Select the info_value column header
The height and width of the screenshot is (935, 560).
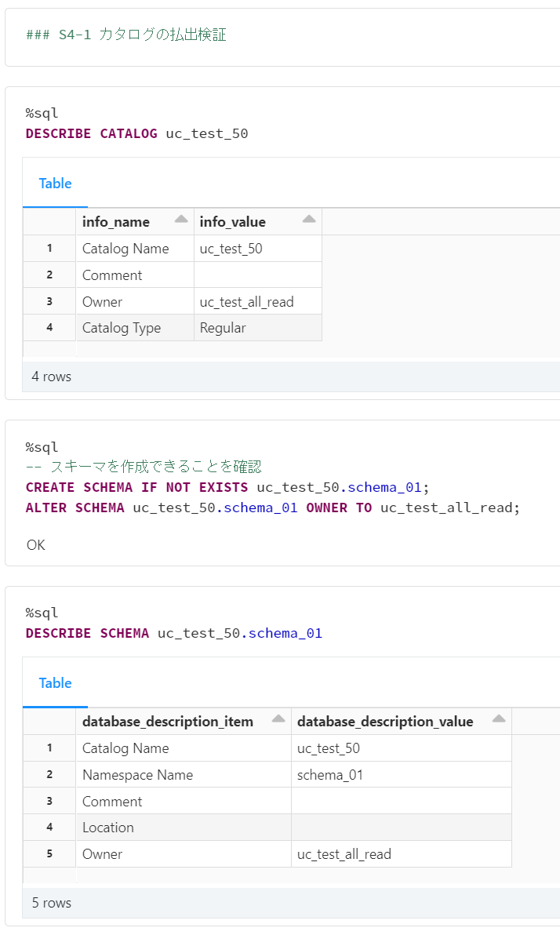(257, 222)
